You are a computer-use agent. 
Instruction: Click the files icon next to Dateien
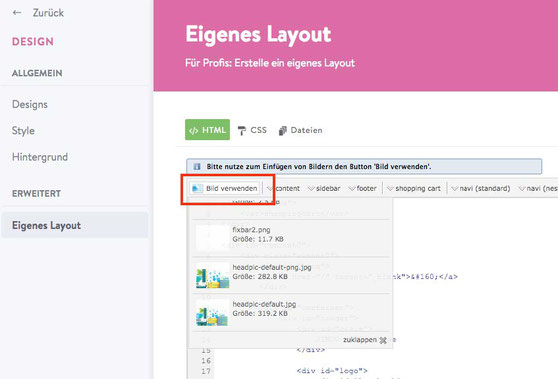point(283,131)
